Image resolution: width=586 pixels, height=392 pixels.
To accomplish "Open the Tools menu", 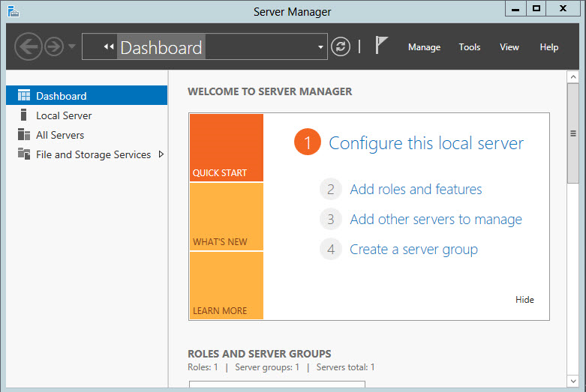I will pyautogui.click(x=470, y=47).
